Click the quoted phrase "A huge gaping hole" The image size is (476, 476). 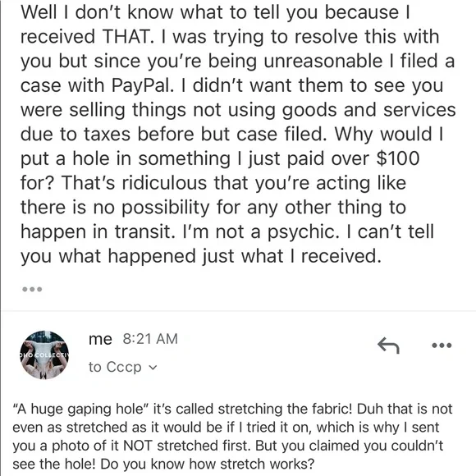pos(80,410)
